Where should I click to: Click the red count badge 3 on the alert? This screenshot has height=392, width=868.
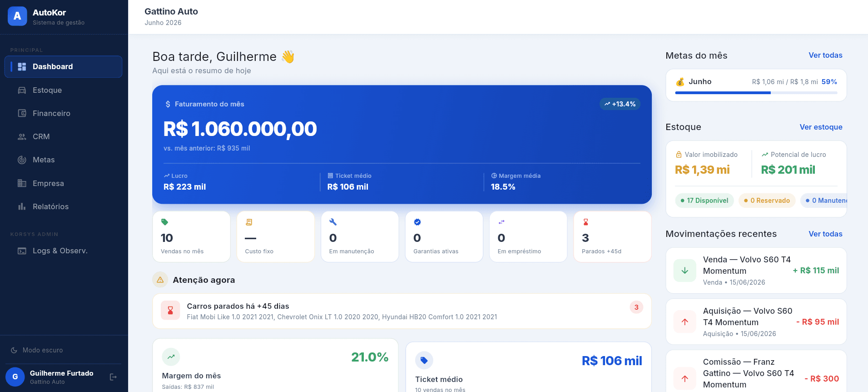(636, 307)
